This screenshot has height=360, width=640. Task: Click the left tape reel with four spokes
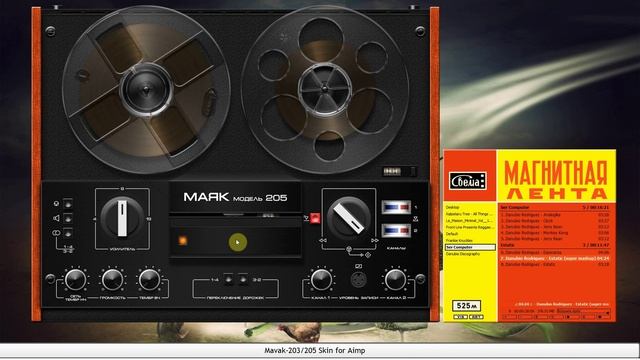146,90
